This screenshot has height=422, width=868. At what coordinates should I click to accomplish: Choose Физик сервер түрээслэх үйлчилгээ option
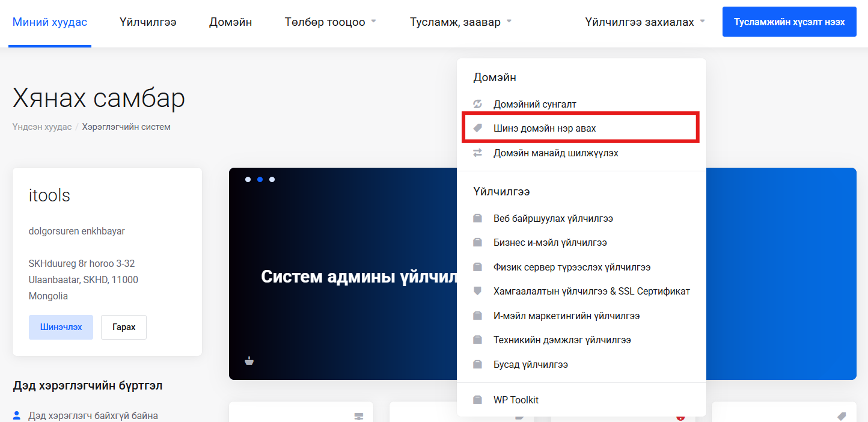point(572,267)
